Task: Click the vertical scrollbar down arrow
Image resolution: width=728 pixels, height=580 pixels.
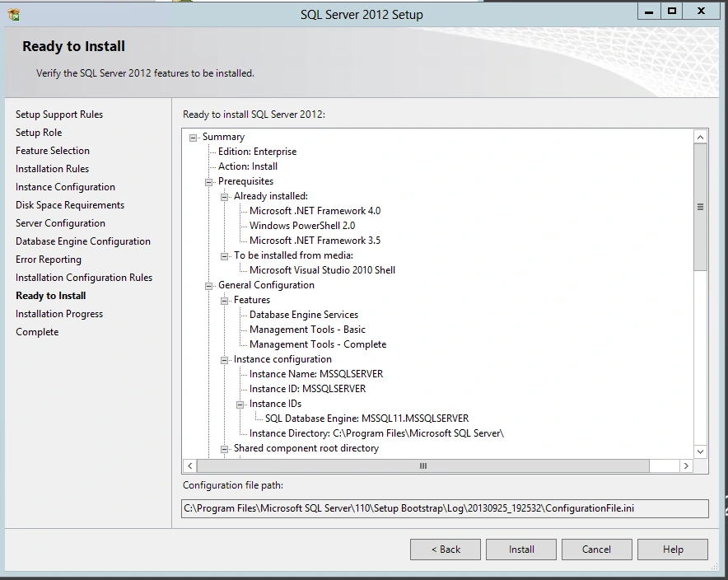Action: coord(700,451)
